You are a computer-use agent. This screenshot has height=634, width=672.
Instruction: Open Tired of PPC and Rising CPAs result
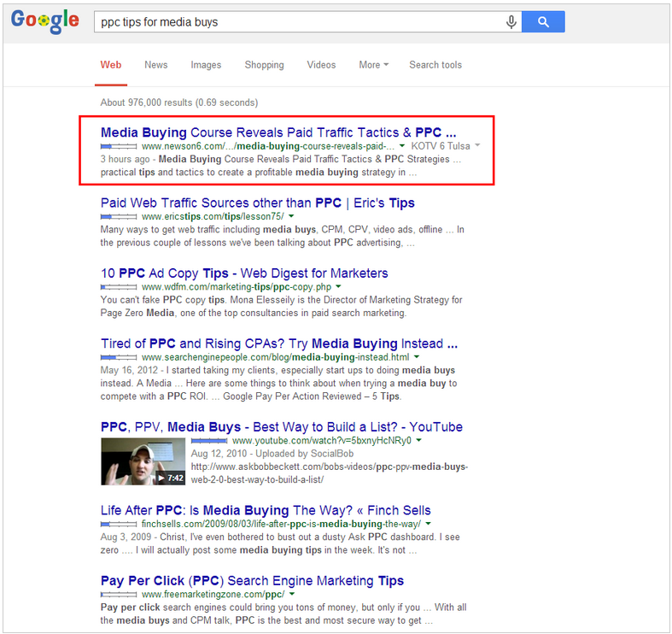click(279, 343)
